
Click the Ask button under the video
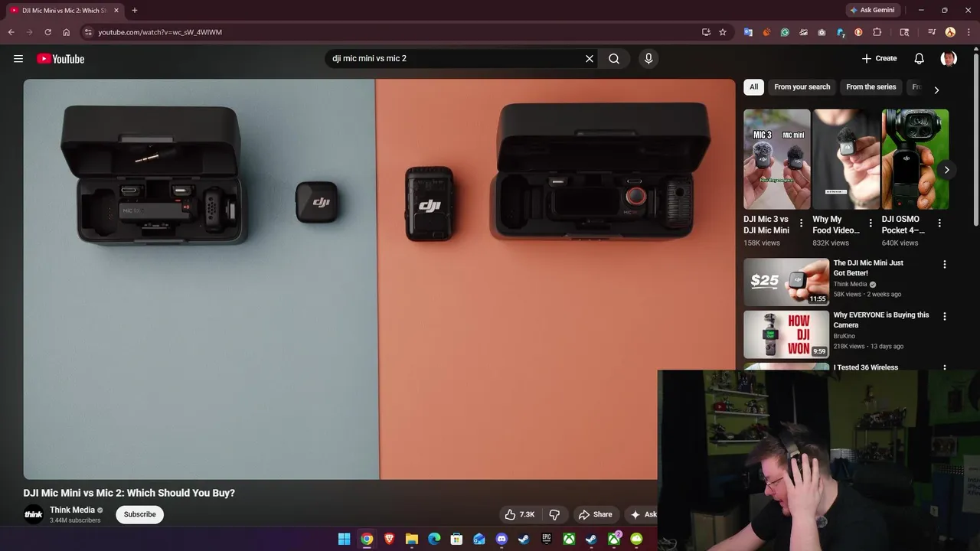coord(643,514)
